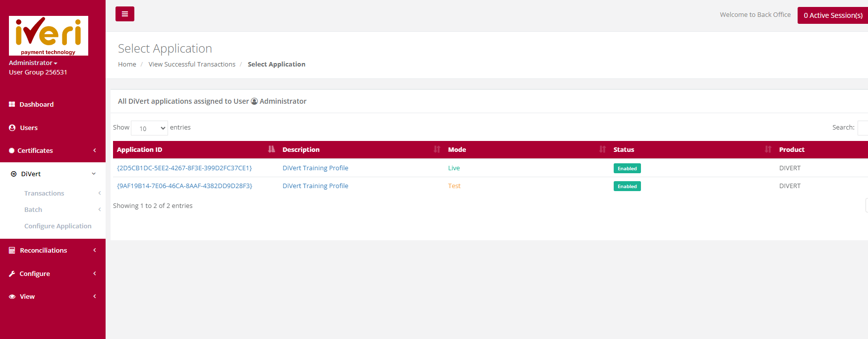This screenshot has height=339, width=868.
Task: Expand the Configure menu chevron
Action: pos(95,273)
